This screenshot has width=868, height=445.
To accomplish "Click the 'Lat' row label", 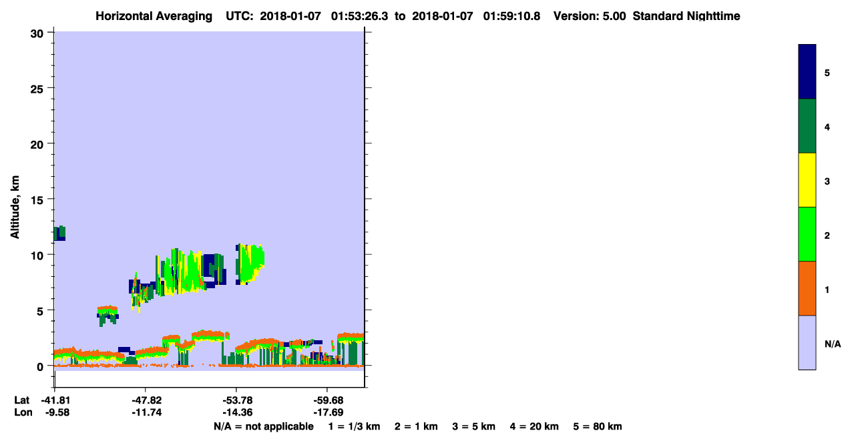I will coord(21,400).
